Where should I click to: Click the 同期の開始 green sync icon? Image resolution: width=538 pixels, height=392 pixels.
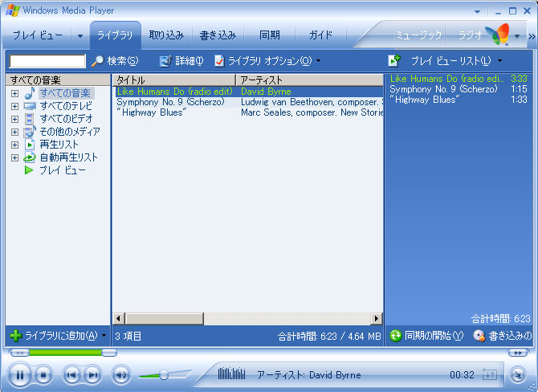(x=396, y=336)
